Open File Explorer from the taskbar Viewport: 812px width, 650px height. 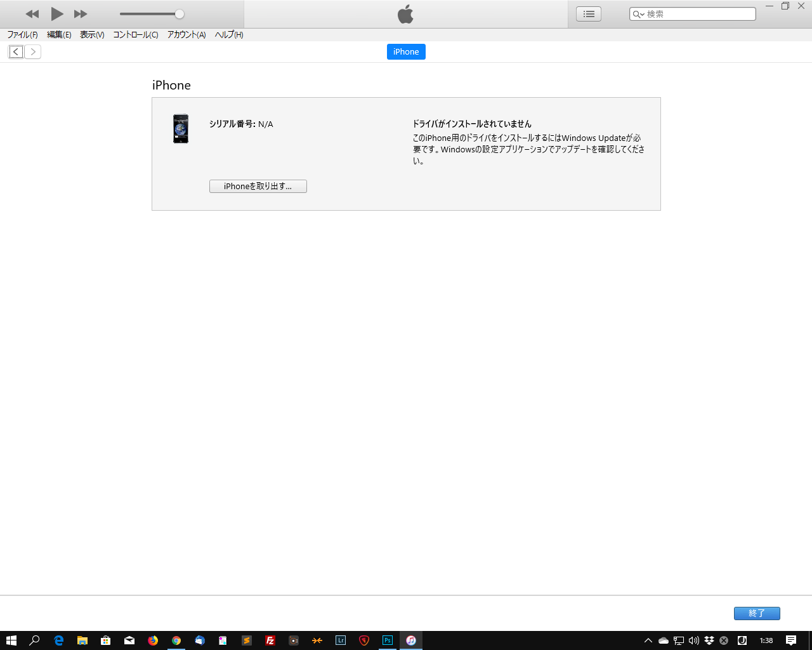82,640
